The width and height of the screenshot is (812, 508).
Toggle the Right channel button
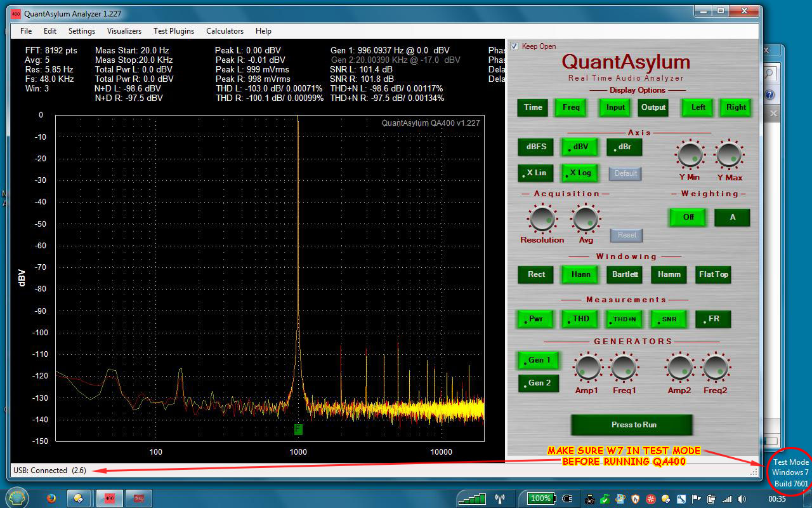[x=736, y=107]
